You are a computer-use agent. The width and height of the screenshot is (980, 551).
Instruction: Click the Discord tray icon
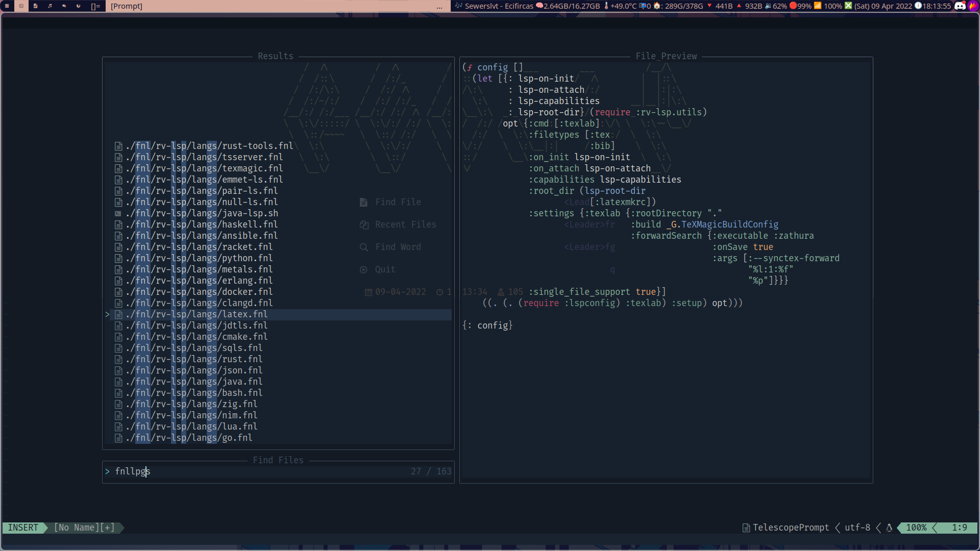(x=960, y=6)
